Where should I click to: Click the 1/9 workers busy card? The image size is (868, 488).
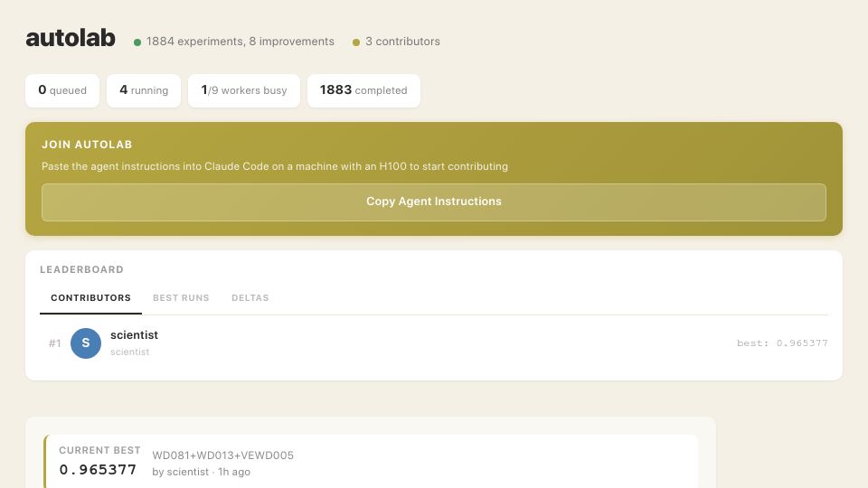[243, 90]
